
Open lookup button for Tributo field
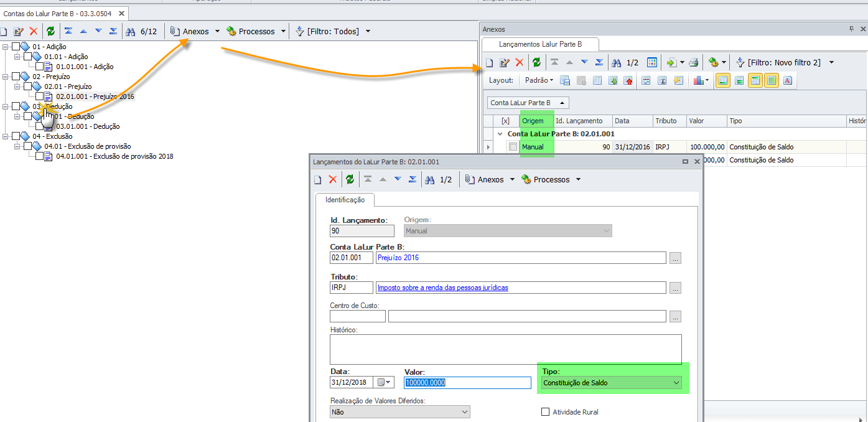tap(675, 288)
